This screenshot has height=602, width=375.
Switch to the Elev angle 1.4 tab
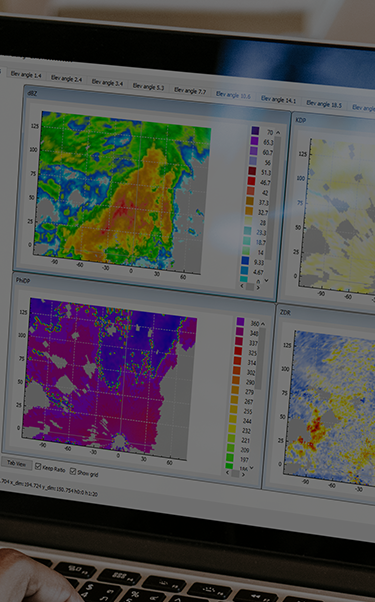click(26, 74)
